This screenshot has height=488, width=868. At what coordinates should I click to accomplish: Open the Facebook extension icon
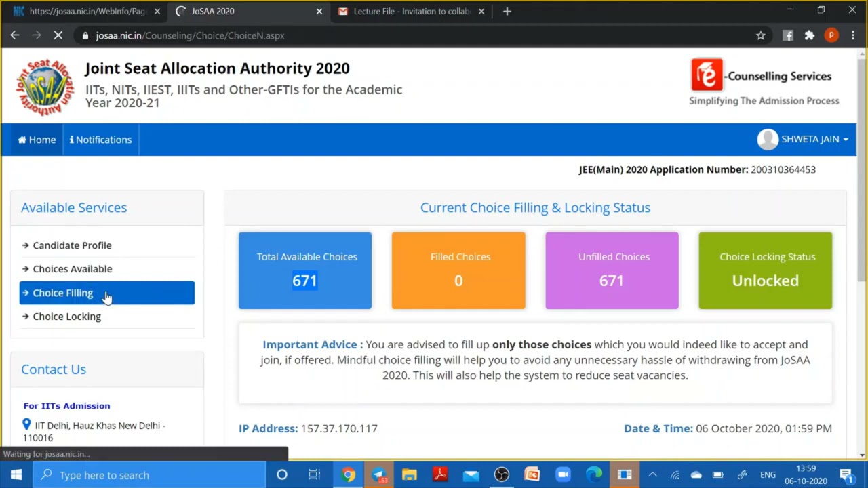click(787, 35)
